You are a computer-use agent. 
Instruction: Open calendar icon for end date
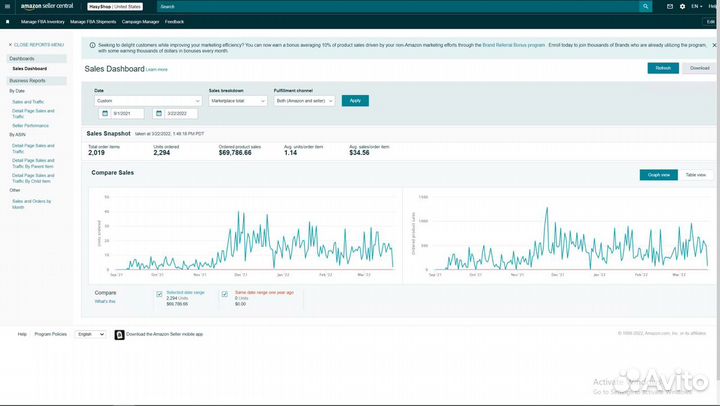[x=157, y=113]
